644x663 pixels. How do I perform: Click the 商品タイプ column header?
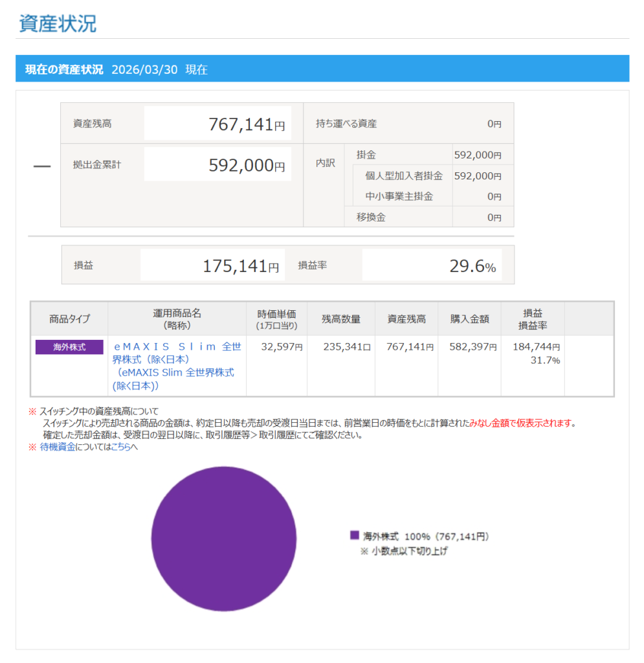coord(69,319)
